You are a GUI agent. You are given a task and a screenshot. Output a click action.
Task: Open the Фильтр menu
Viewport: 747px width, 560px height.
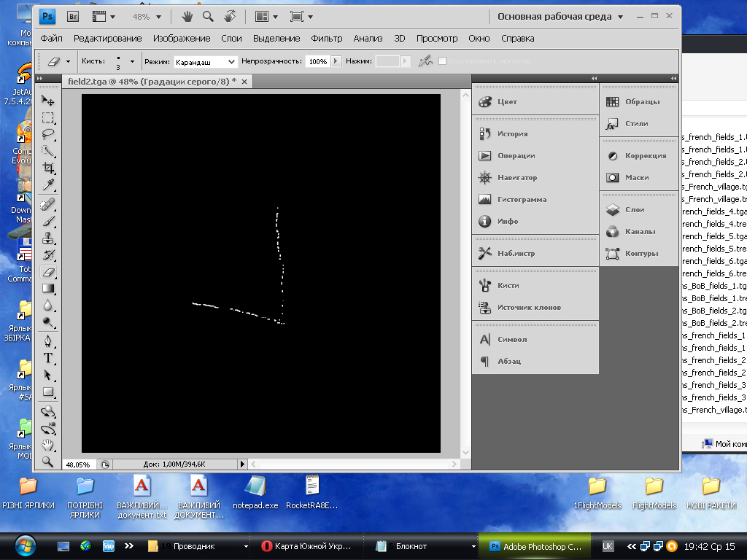point(326,38)
